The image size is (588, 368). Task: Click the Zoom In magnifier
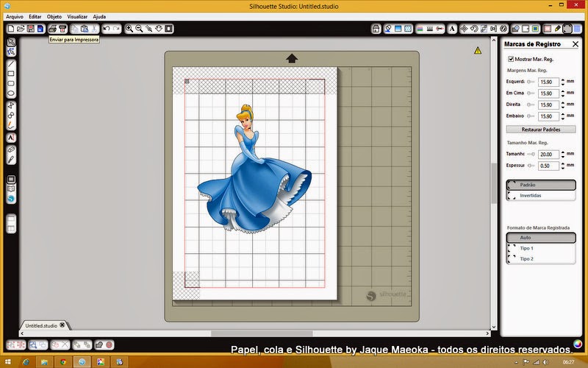(x=129, y=29)
